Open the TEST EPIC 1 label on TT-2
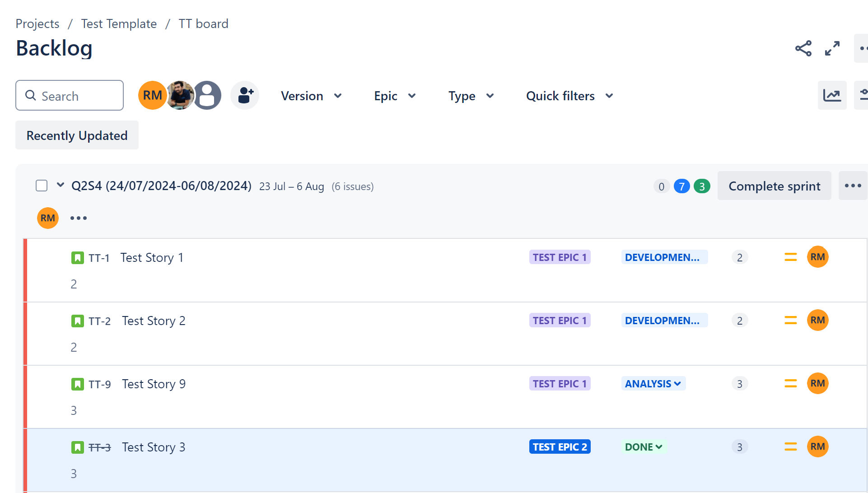868x493 pixels. click(x=560, y=321)
